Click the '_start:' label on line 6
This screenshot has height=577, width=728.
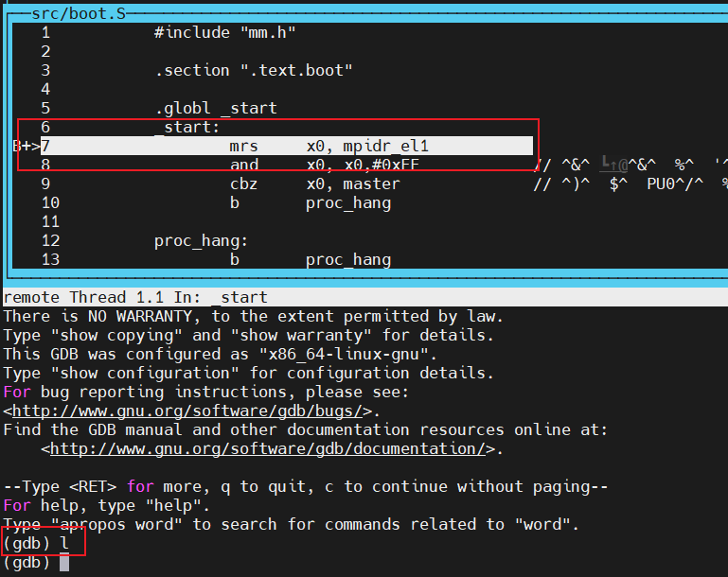pyautogui.click(x=186, y=127)
